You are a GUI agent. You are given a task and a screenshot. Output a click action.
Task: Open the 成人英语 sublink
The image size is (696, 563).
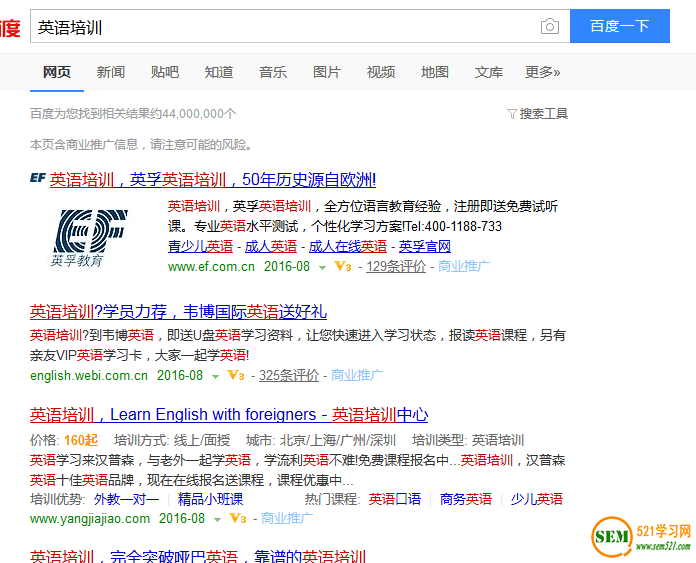click(271, 246)
